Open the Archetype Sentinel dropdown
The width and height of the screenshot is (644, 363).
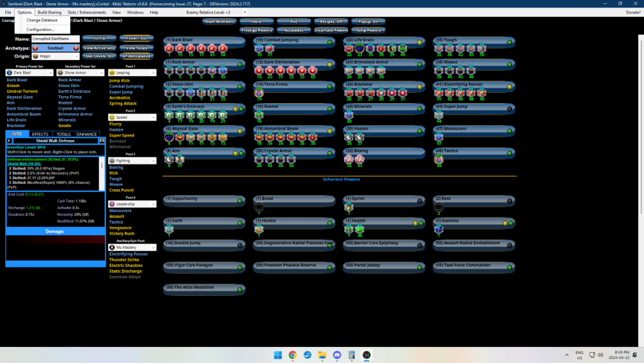(55, 48)
